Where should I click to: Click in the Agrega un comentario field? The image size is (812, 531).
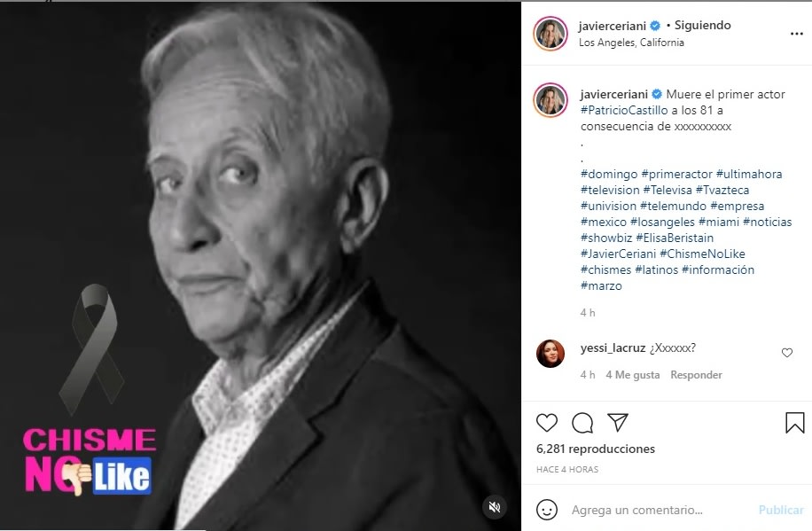(656, 510)
